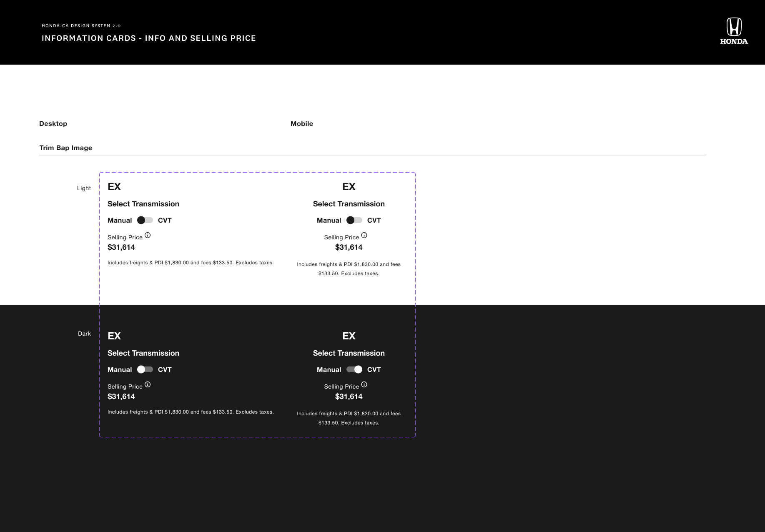Toggle Manual/CVT switch in dark mobile card

pyautogui.click(x=354, y=369)
